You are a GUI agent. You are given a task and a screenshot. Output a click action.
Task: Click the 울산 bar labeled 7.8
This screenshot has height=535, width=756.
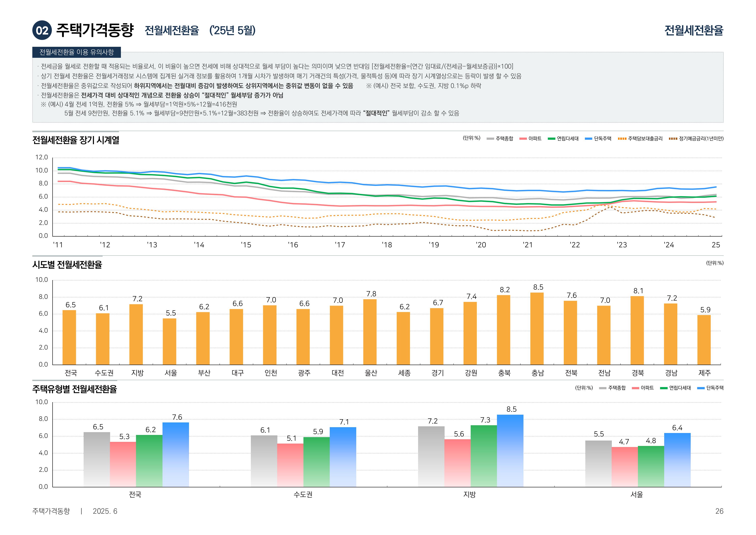click(x=370, y=332)
